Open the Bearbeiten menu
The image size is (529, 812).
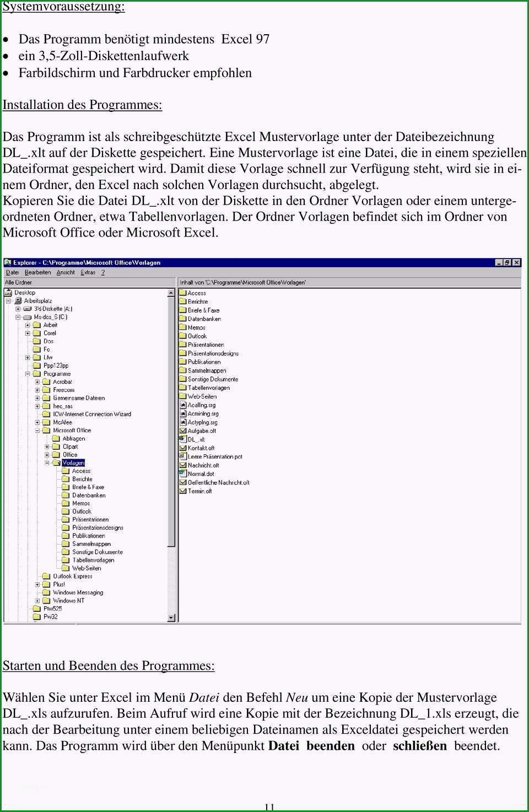click(x=37, y=272)
